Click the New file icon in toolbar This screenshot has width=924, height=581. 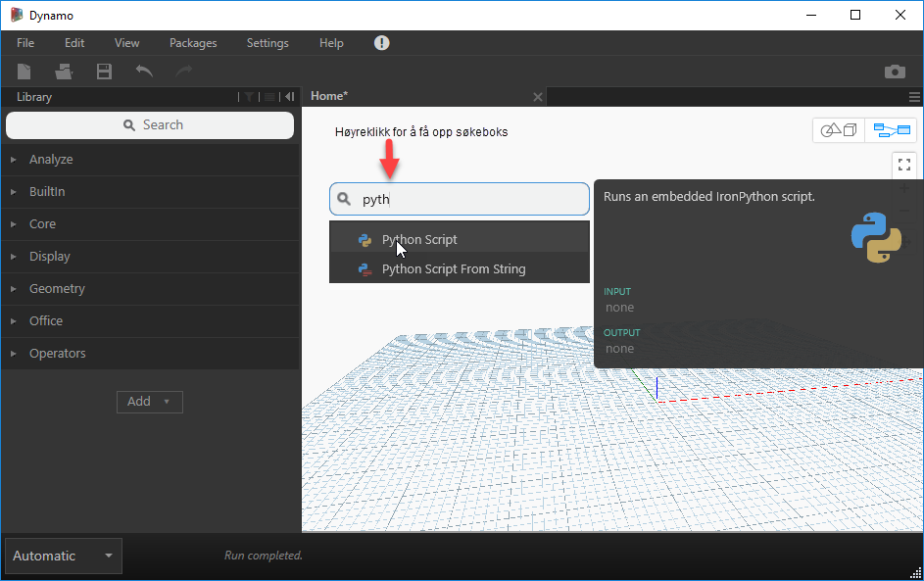point(24,72)
